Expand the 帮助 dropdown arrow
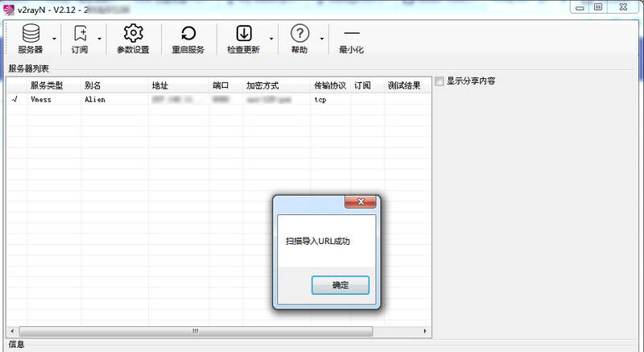Image resolution: width=644 pixels, height=352 pixels. pos(322,38)
